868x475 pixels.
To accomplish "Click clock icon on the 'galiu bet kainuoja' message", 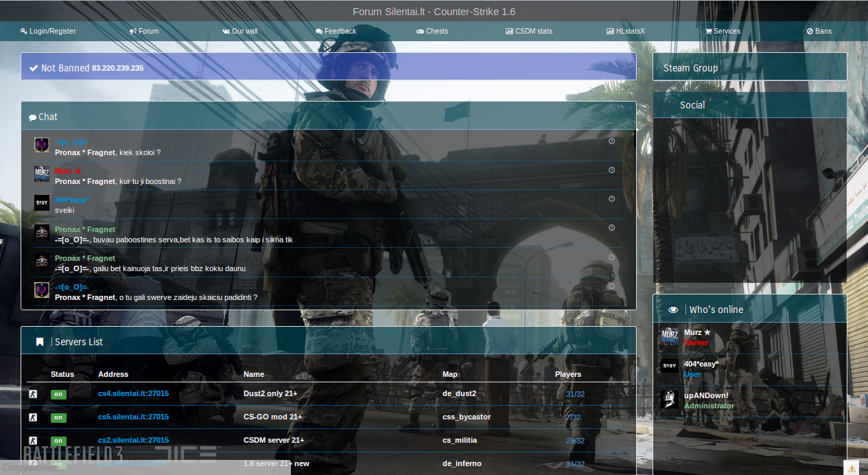I will point(611,257).
